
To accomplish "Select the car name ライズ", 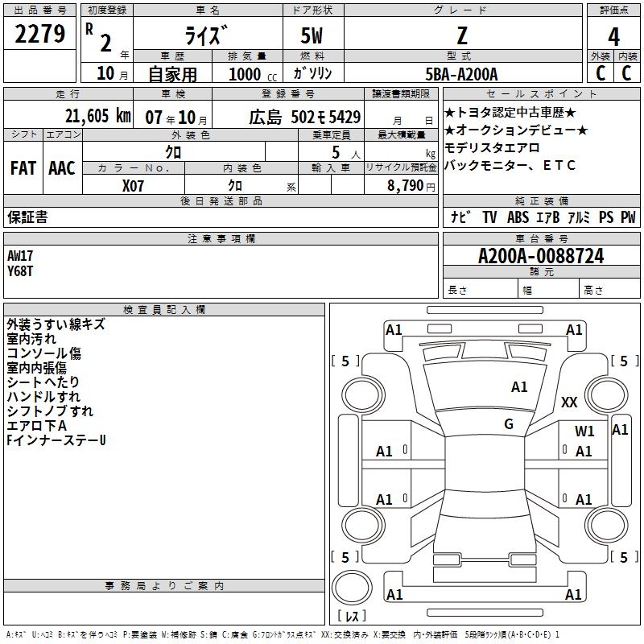I will point(205,35).
